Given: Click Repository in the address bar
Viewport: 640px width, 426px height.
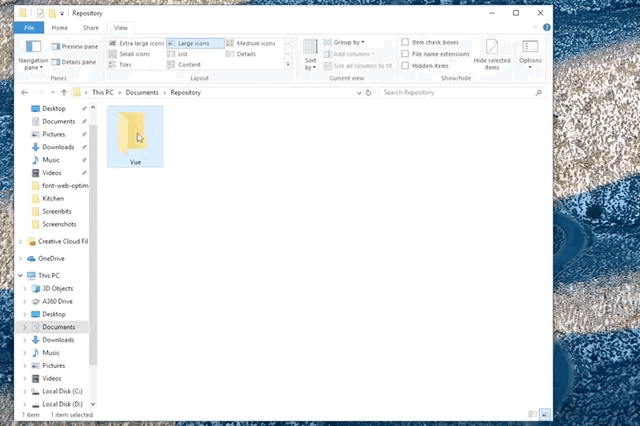Looking at the screenshot, I should tap(186, 93).
